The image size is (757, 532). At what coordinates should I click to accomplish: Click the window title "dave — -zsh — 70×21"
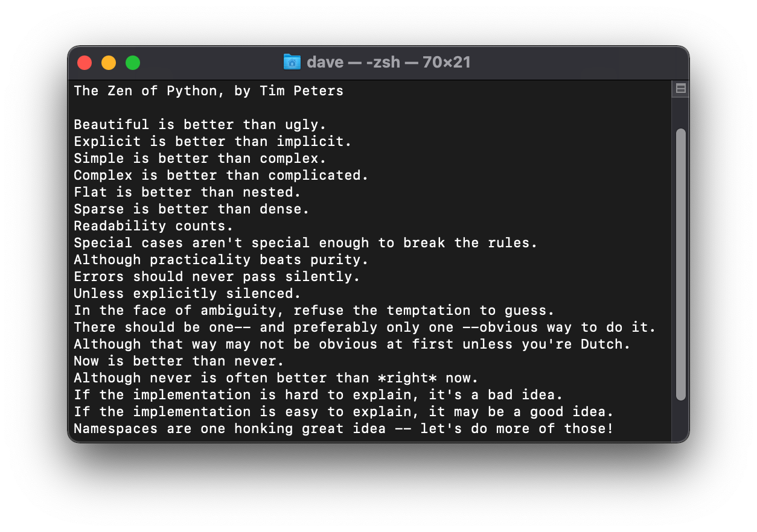point(388,62)
